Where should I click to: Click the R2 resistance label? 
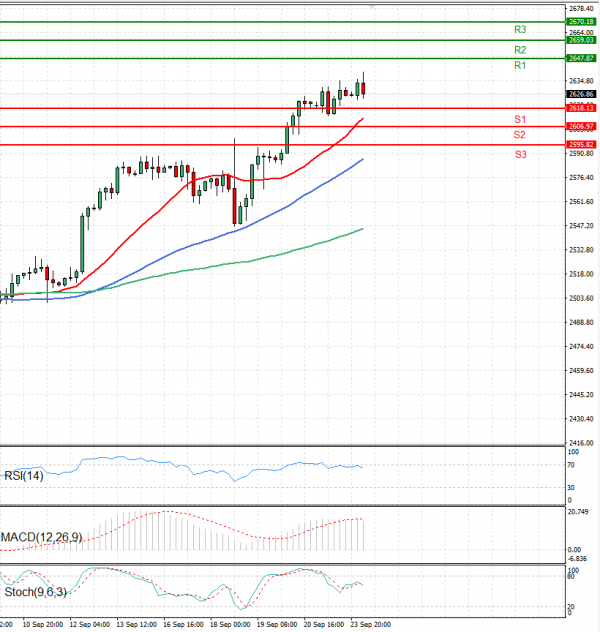[520, 49]
